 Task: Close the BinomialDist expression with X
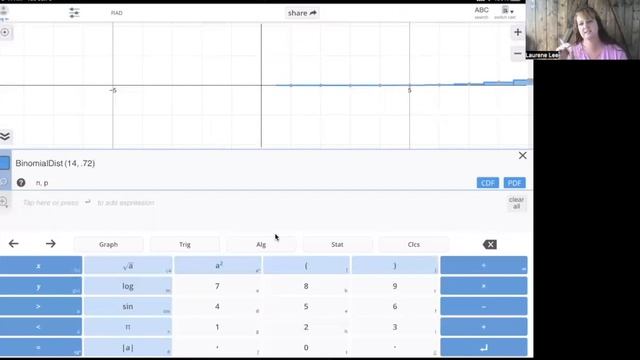522,156
